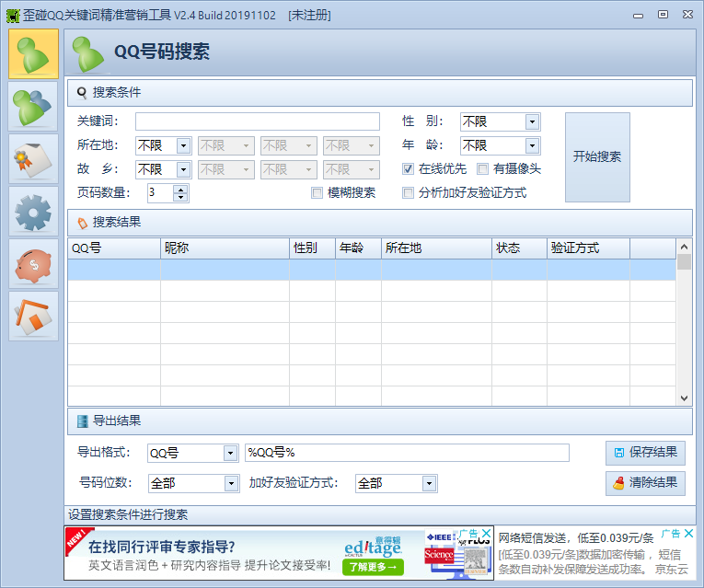Open the piggy bank sidebar icon
The height and width of the screenshot is (588, 704).
33,264
